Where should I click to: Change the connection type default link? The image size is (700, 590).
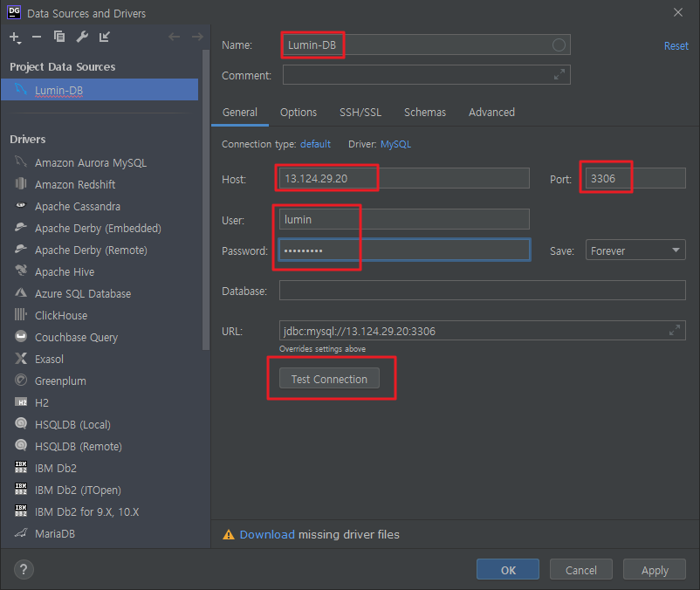tap(315, 144)
